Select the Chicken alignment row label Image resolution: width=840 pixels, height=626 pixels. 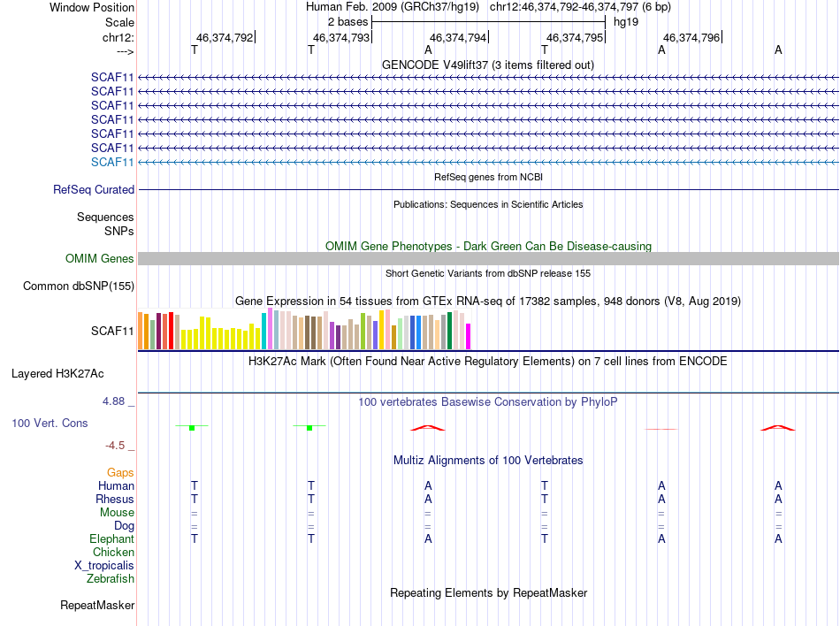(x=113, y=552)
